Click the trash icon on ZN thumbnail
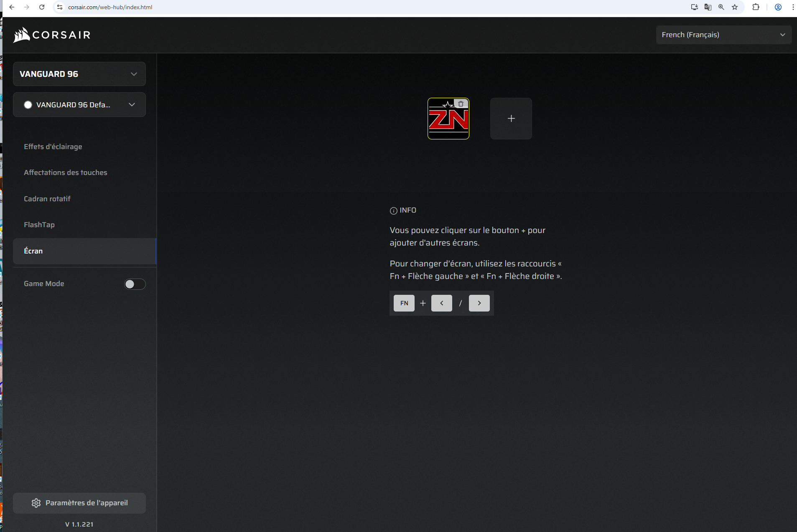Viewport: 797px width, 532px height. coord(461,104)
